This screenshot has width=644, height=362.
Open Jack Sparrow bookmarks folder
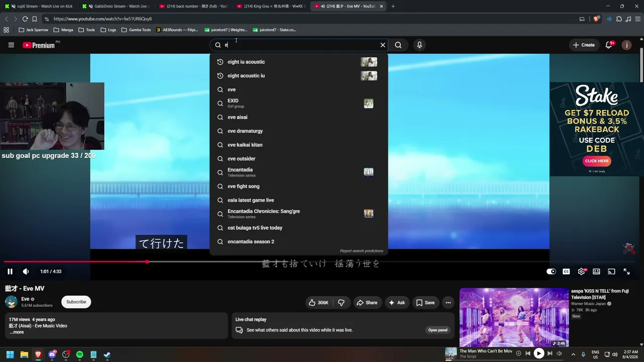pyautogui.click(x=33, y=30)
